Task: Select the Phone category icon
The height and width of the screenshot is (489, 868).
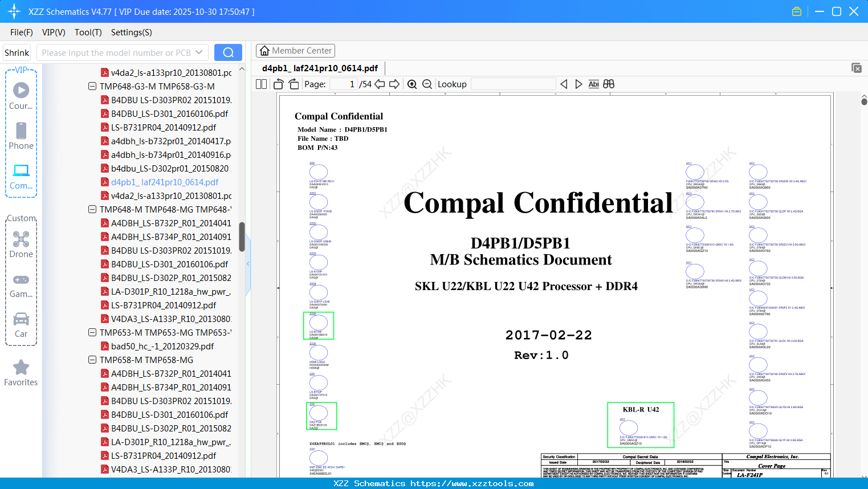Action: coord(21,136)
